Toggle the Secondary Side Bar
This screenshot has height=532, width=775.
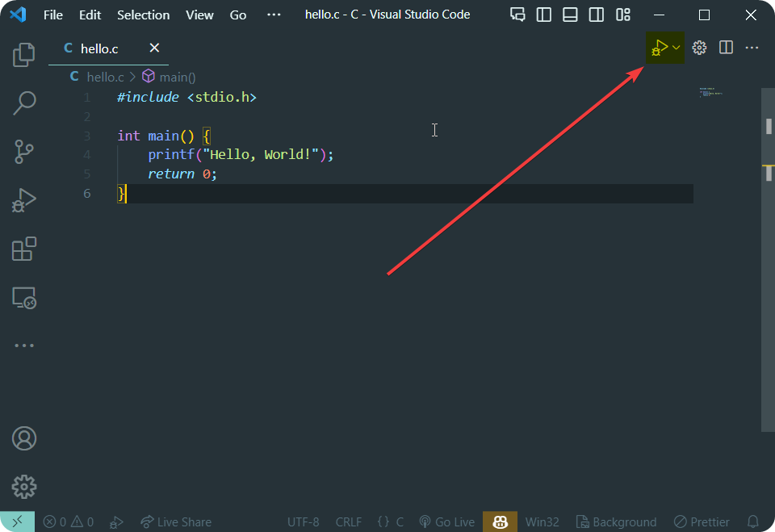[596, 14]
